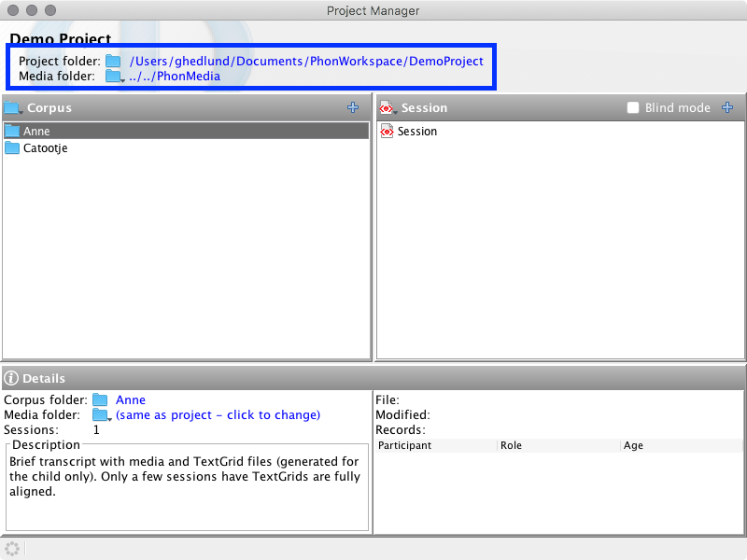
Task: Click the folder icon on the Anne corpus row
Action: click(11, 131)
